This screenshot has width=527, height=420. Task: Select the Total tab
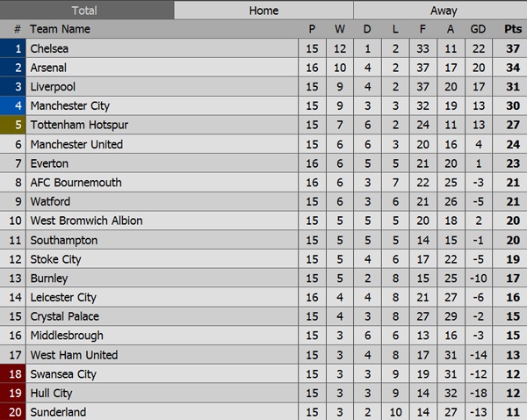(84, 11)
